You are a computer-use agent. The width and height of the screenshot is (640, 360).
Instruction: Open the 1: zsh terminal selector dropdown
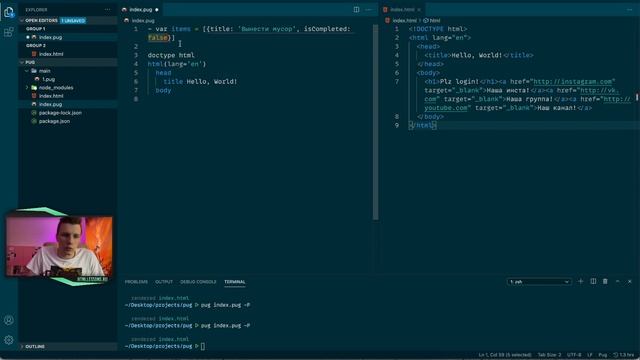tap(539, 282)
